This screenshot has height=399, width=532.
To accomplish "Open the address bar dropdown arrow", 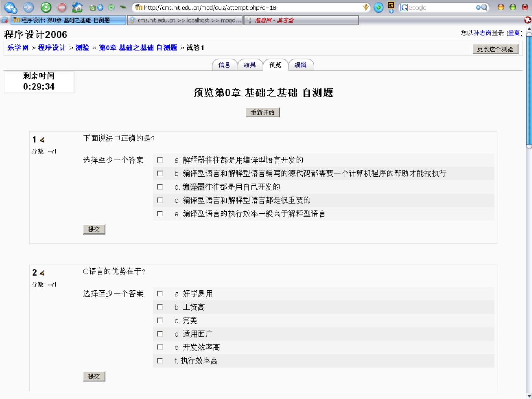I will [x=366, y=7].
